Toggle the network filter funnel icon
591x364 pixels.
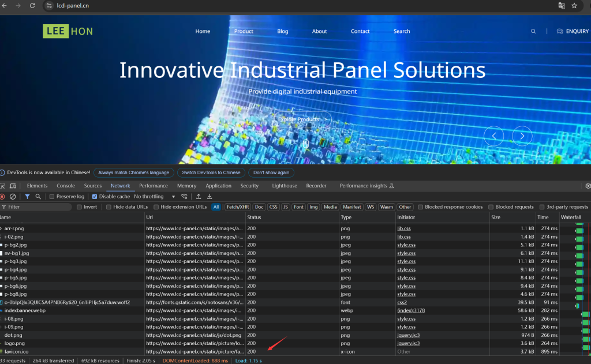tap(27, 197)
